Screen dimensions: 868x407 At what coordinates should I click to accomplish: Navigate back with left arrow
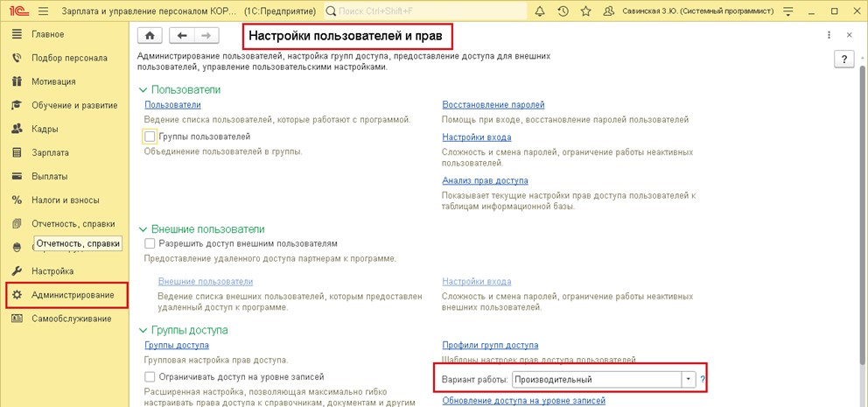[x=182, y=35]
